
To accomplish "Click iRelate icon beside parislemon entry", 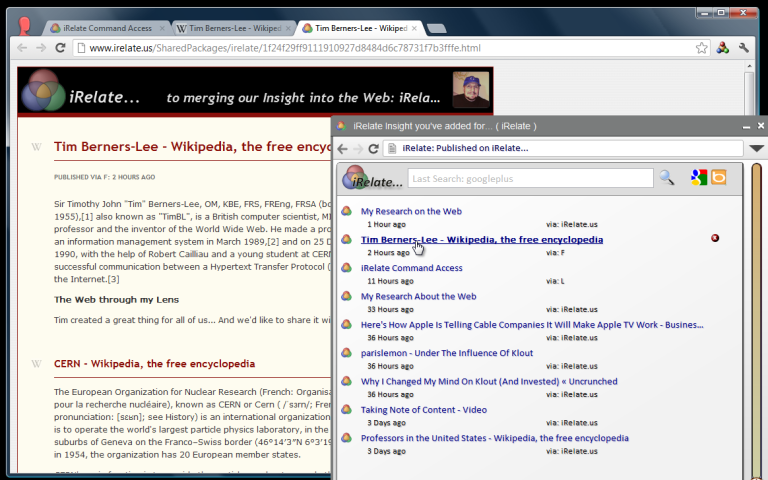I will 347,353.
